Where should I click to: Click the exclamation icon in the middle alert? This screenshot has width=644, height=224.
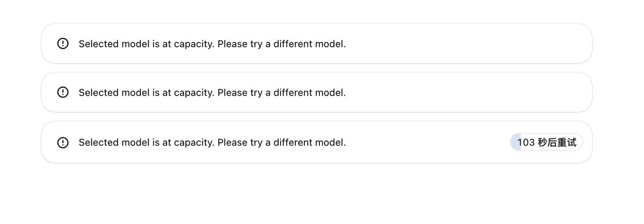tap(63, 92)
